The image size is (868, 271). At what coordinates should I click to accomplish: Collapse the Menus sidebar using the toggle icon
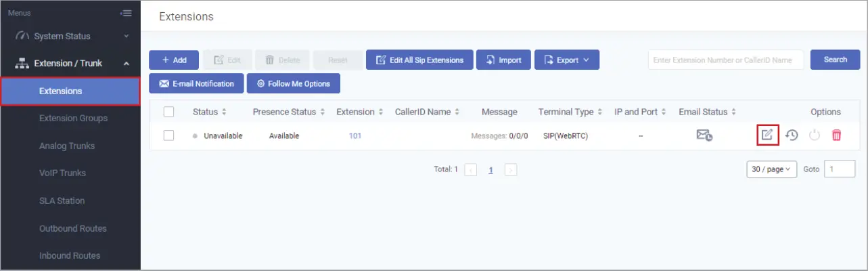click(x=125, y=13)
